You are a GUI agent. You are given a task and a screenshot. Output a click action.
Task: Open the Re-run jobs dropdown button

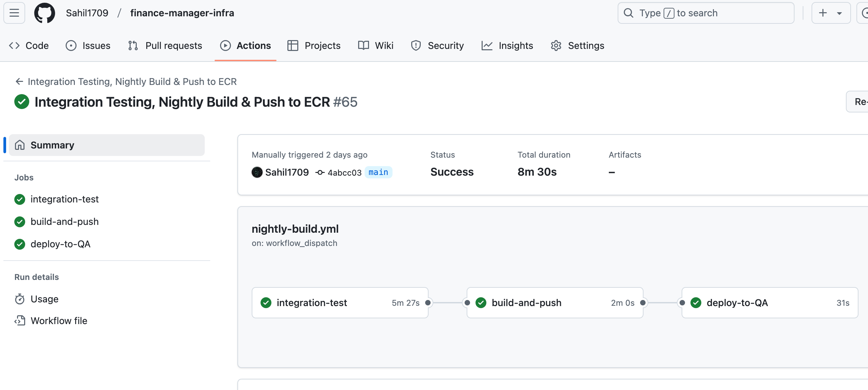click(857, 102)
